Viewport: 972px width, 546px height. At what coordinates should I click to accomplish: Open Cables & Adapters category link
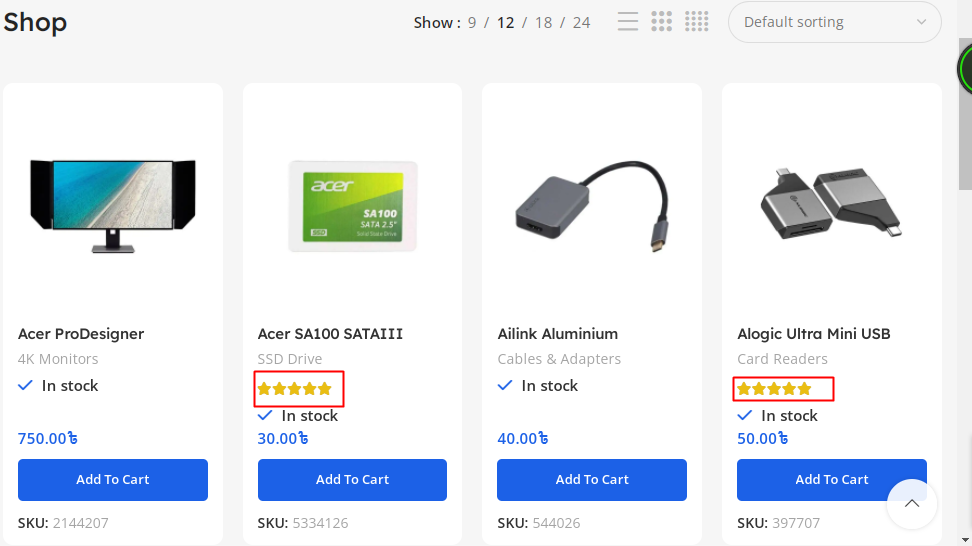pyautogui.click(x=559, y=359)
